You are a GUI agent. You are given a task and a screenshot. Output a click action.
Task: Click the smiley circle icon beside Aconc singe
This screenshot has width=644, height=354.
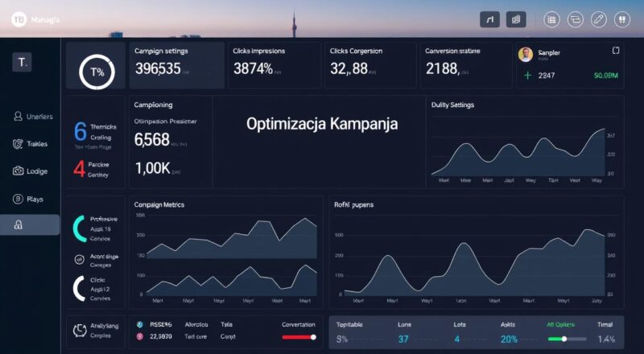[x=79, y=259]
